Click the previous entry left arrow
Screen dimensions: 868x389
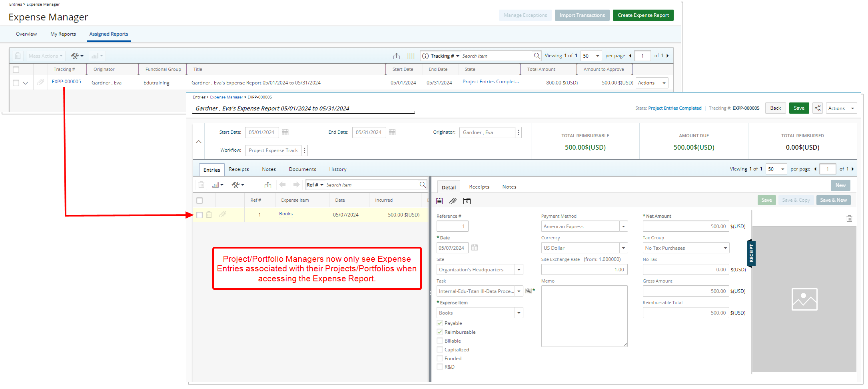pos(282,184)
